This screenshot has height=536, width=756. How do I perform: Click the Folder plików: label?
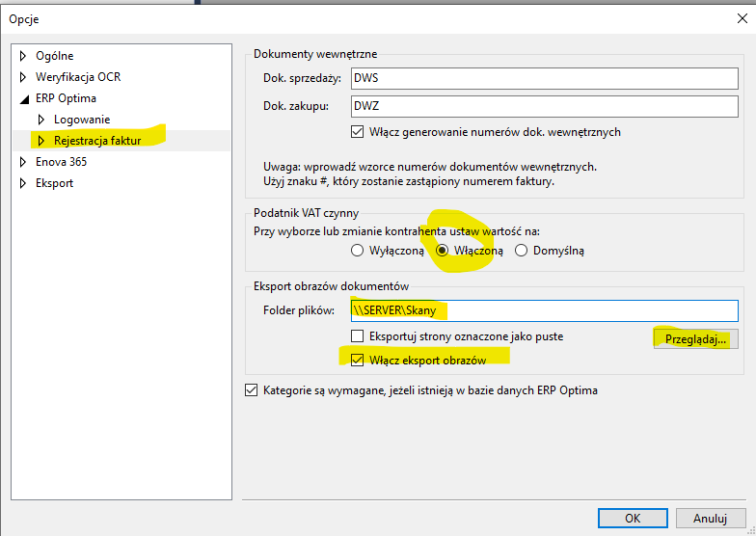click(x=299, y=310)
